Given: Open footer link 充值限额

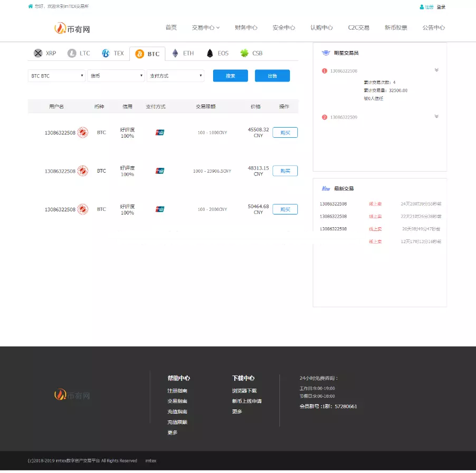Looking at the screenshot, I should (x=177, y=422).
